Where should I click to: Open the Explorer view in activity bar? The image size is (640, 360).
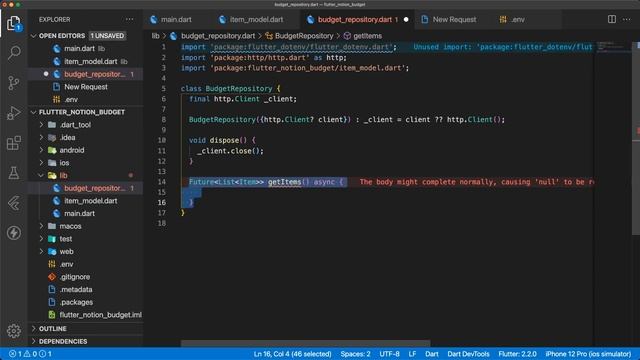14,23
